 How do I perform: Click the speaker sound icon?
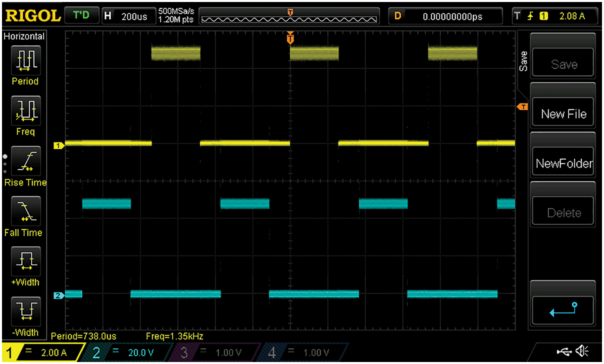tap(582, 352)
